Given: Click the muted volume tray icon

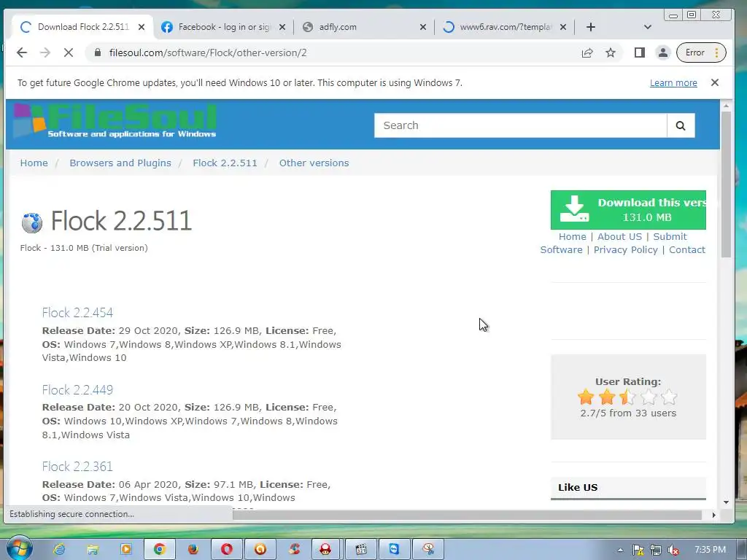Looking at the screenshot, I should click(x=673, y=551).
